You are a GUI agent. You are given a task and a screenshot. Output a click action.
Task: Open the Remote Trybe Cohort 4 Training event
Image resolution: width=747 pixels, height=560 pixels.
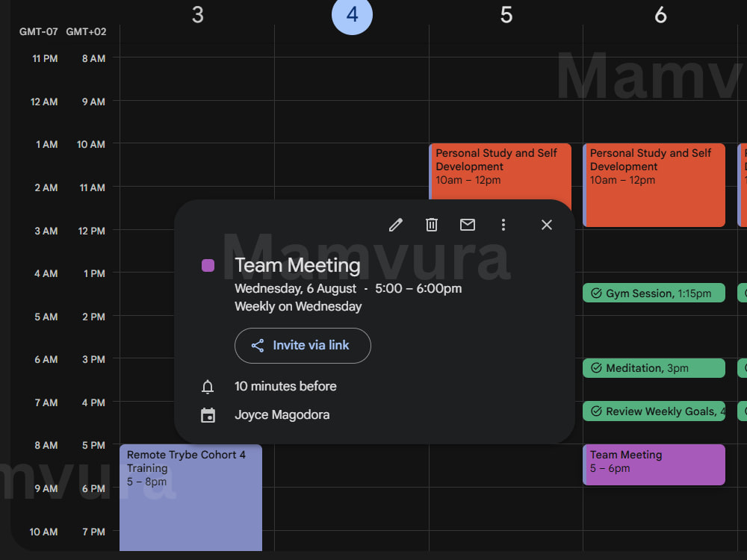190,497
